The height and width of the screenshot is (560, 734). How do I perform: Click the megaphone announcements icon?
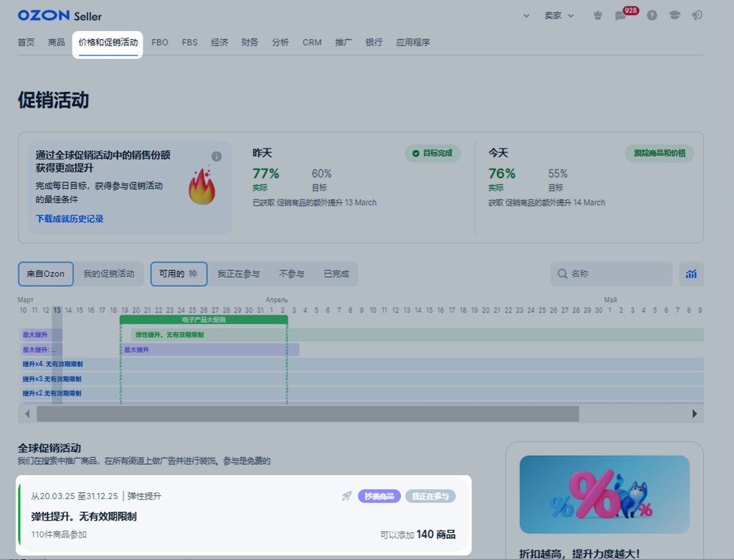697,16
